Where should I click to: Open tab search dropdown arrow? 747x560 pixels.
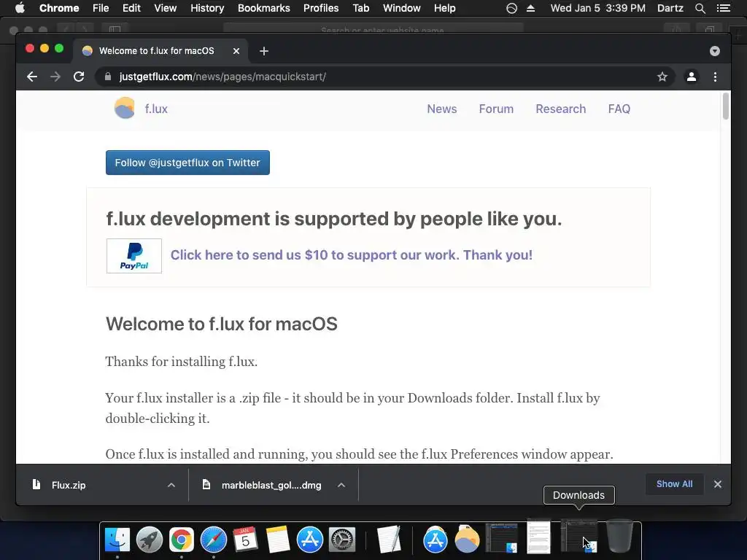715,51
